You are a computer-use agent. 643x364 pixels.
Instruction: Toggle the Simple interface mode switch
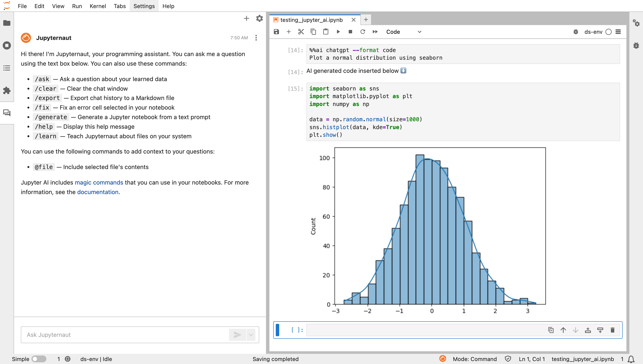39,359
